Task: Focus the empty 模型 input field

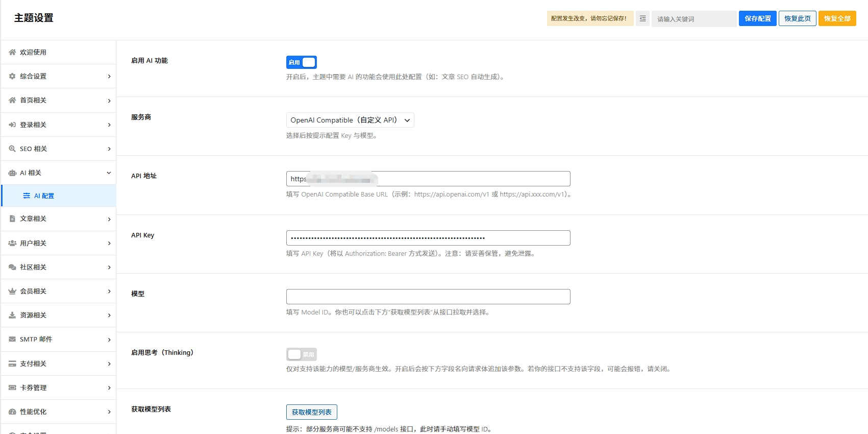Action: tap(428, 297)
